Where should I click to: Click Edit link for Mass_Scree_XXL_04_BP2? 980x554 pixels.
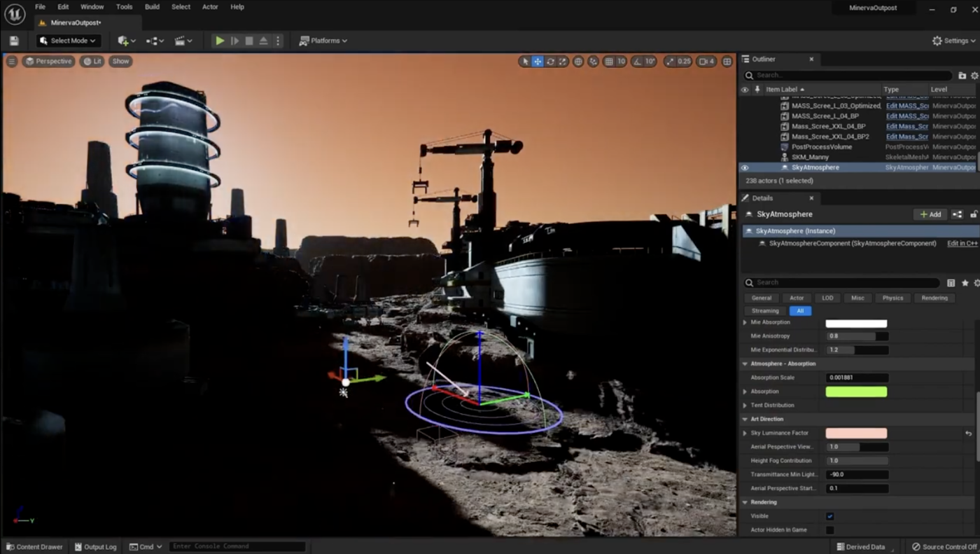pyautogui.click(x=906, y=137)
